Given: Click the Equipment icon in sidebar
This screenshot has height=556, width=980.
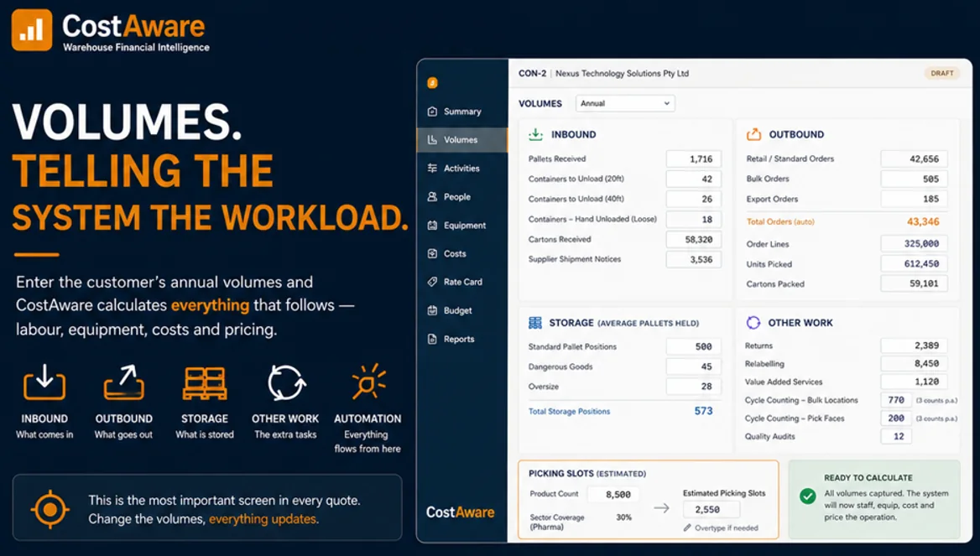Looking at the screenshot, I should (432, 225).
